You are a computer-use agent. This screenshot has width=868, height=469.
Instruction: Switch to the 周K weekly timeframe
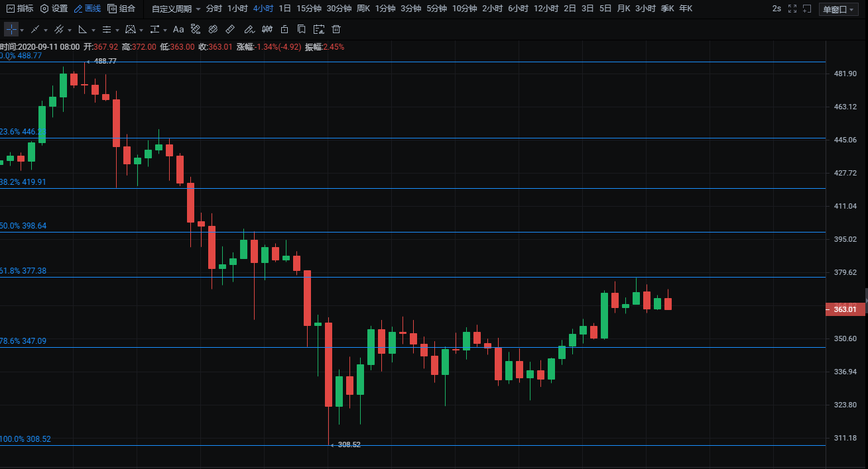click(363, 9)
